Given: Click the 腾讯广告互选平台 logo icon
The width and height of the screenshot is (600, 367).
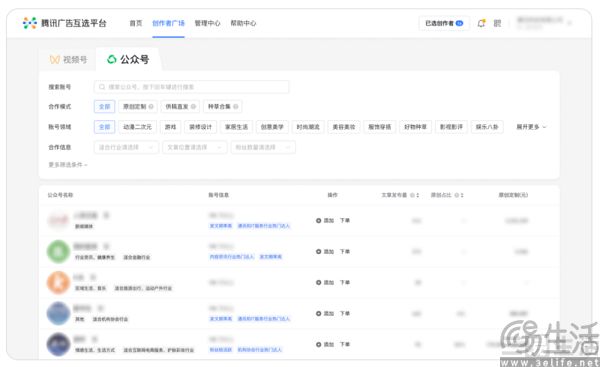Looking at the screenshot, I should (x=29, y=23).
